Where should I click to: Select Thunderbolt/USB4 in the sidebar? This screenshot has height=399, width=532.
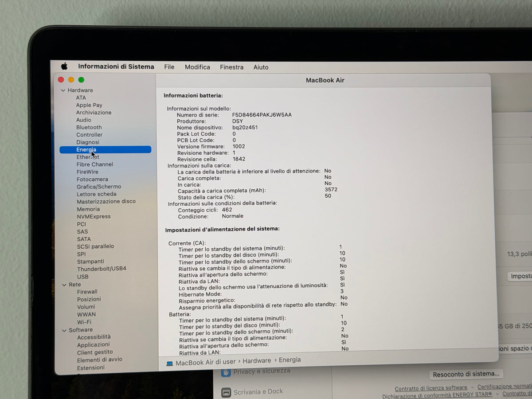point(102,269)
